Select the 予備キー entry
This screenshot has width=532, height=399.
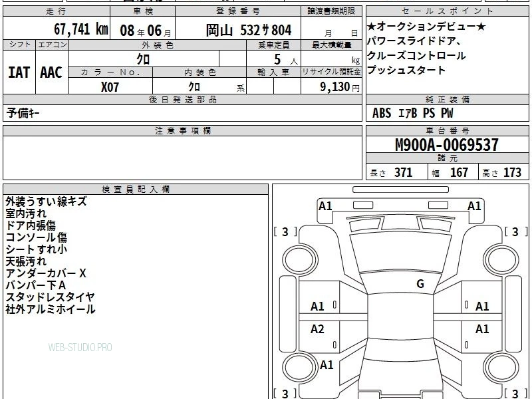click(23, 113)
